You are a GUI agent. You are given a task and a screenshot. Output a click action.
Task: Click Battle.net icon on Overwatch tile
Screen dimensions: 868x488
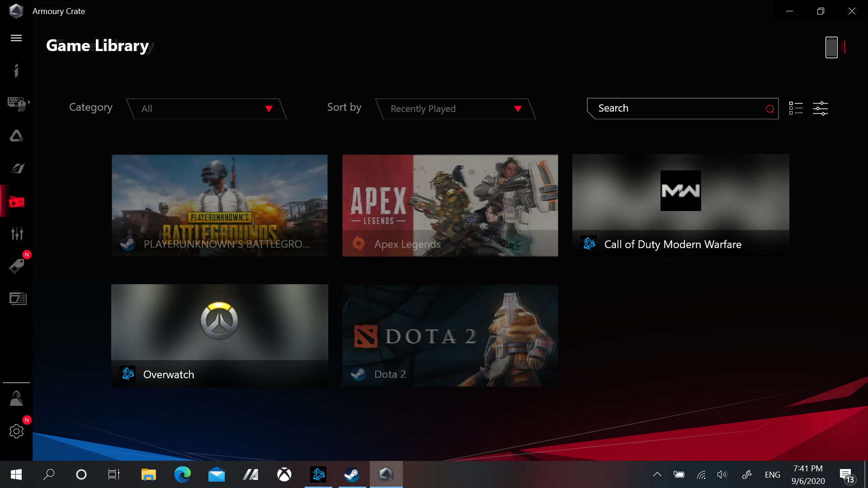point(128,374)
